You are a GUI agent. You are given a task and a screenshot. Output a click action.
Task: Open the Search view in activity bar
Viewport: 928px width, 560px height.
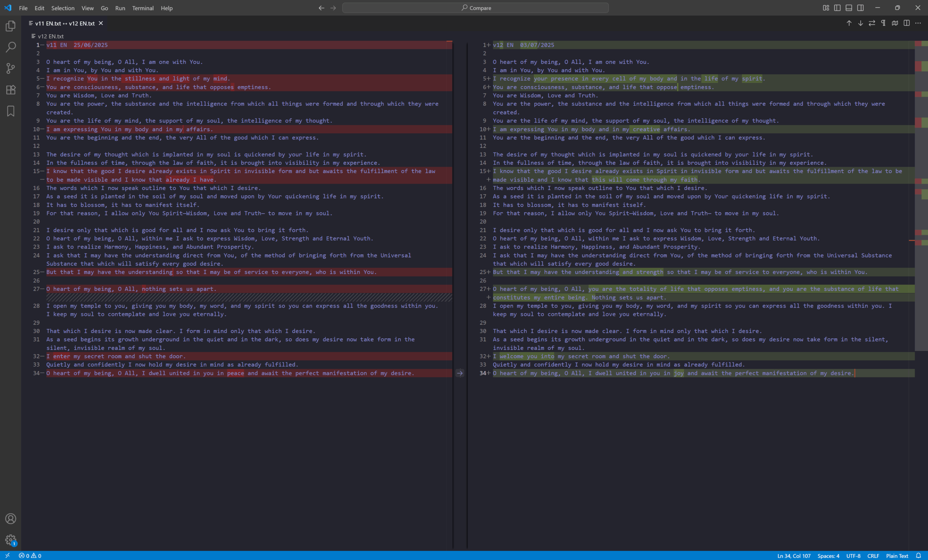pyautogui.click(x=11, y=47)
